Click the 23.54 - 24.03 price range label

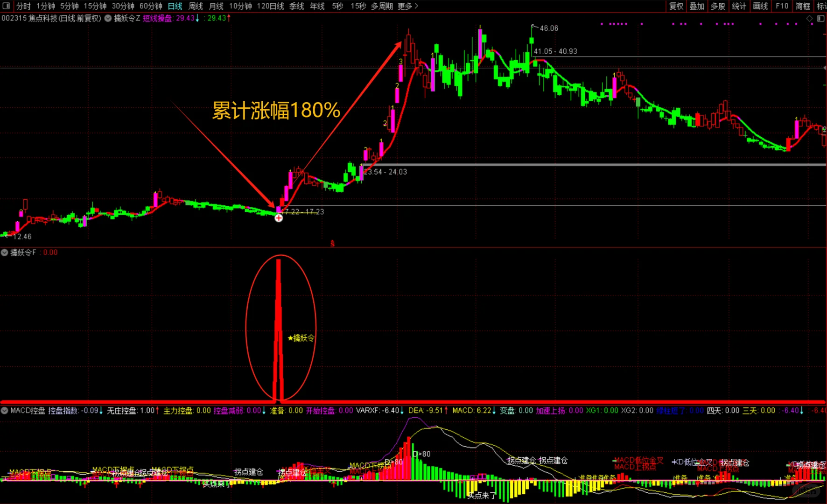(385, 172)
